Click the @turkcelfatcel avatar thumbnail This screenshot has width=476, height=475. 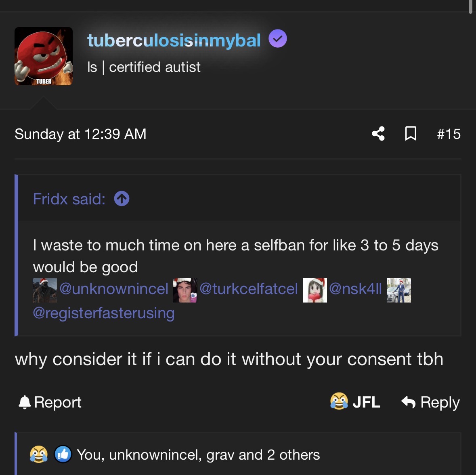click(x=185, y=290)
